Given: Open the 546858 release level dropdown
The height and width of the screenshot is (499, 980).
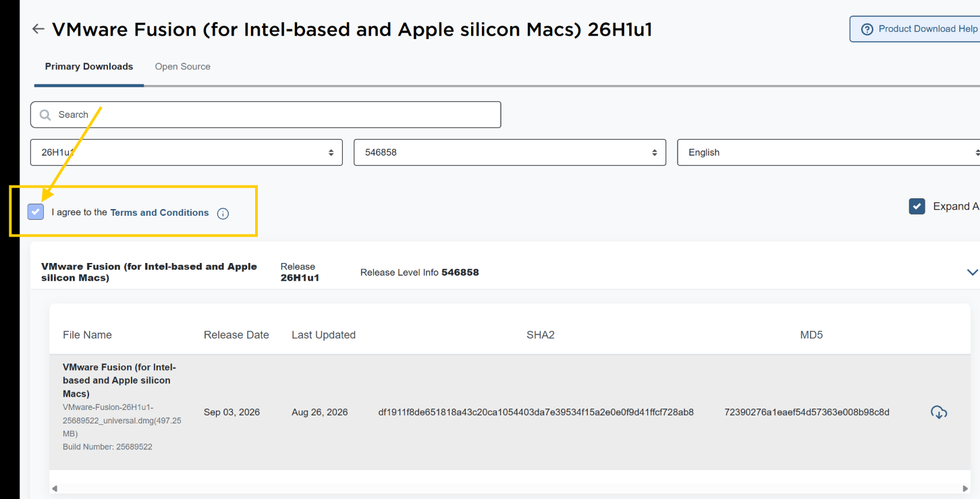Looking at the screenshot, I should pyautogui.click(x=510, y=152).
